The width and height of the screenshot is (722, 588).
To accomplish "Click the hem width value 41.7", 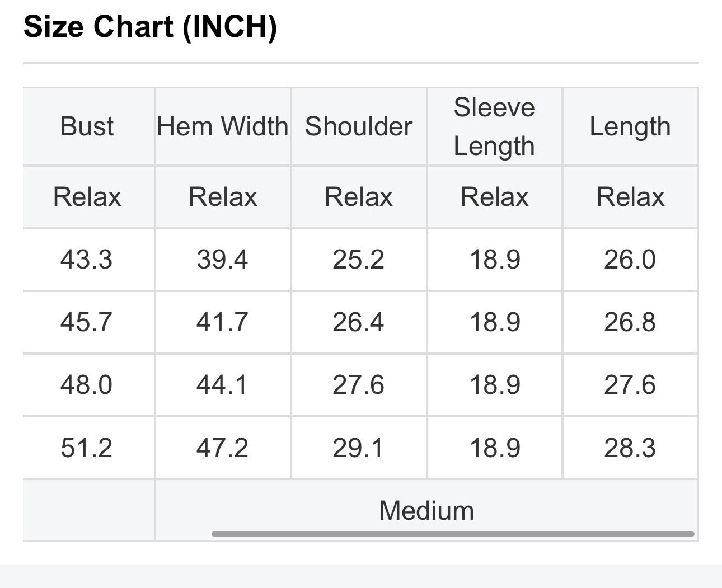I will coord(222,322).
